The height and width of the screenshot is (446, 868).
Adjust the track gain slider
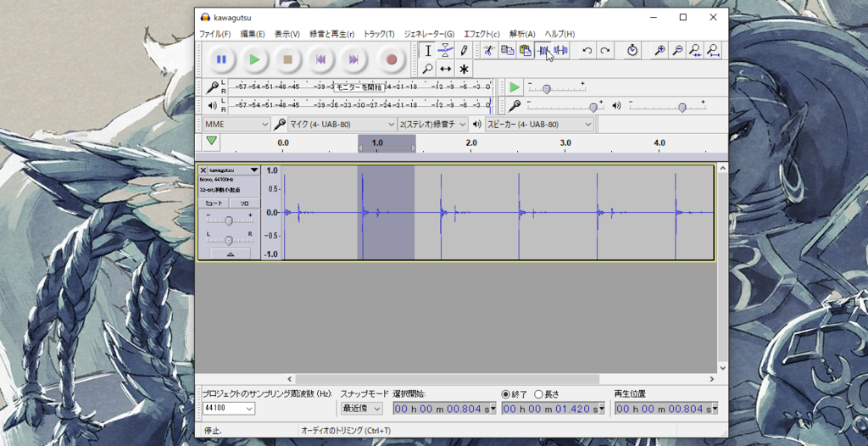pos(229,221)
